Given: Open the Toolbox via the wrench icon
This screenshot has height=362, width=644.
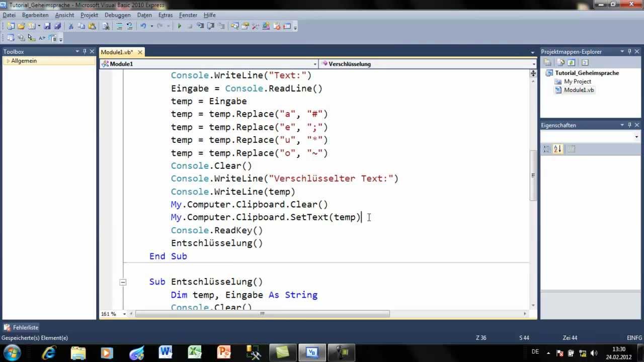Looking at the screenshot, I should coord(255,26).
